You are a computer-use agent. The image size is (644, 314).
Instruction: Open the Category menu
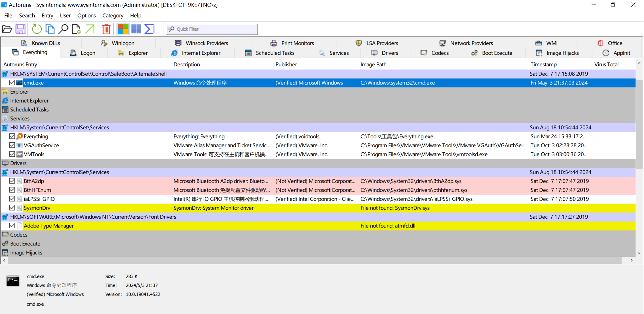[113, 16]
